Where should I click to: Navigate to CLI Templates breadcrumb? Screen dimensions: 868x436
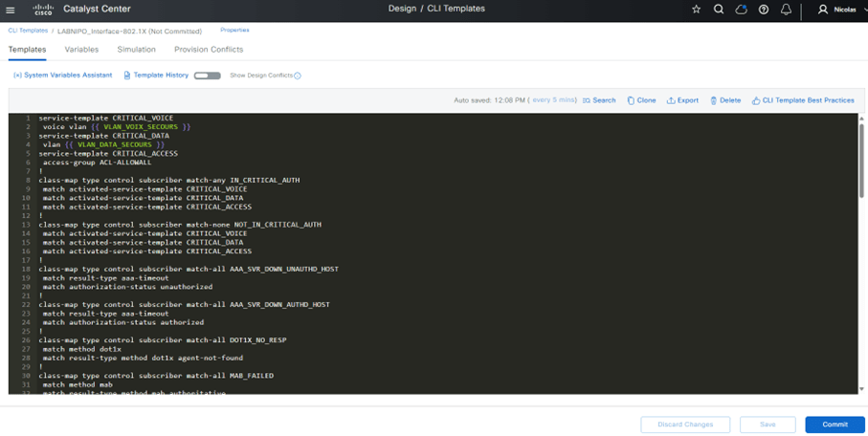pyautogui.click(x=27, y=31)
